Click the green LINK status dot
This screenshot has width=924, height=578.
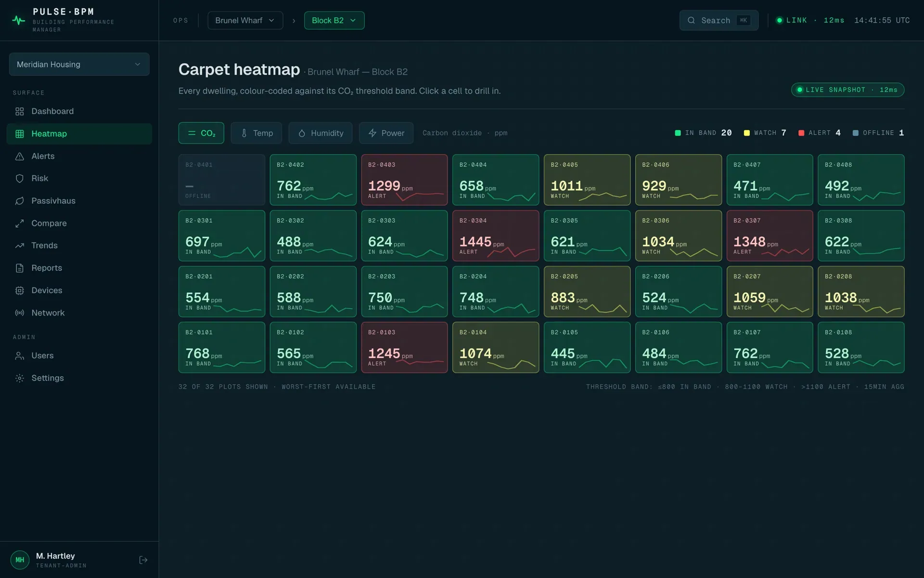coord(779,20)
